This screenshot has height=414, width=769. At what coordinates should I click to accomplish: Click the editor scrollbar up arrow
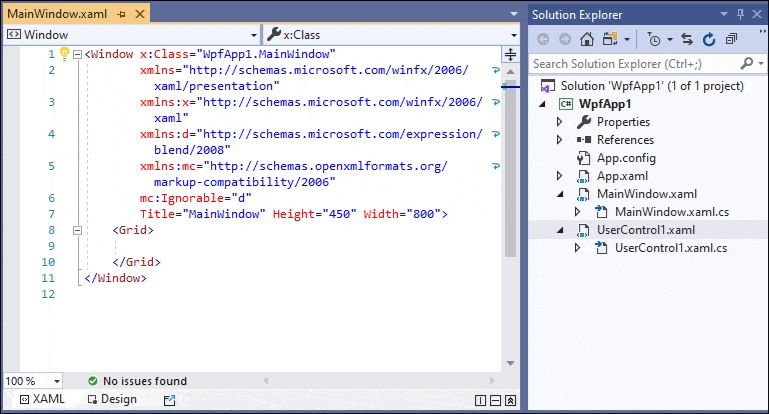pos(510,72)
